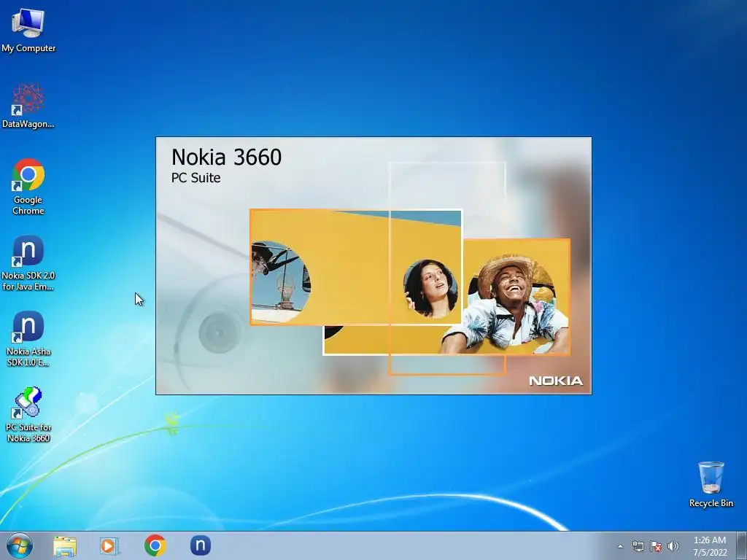This screenshot has width=747, height=560.
Task: Click the volume speaker tray icon
Action: (673, 546)
